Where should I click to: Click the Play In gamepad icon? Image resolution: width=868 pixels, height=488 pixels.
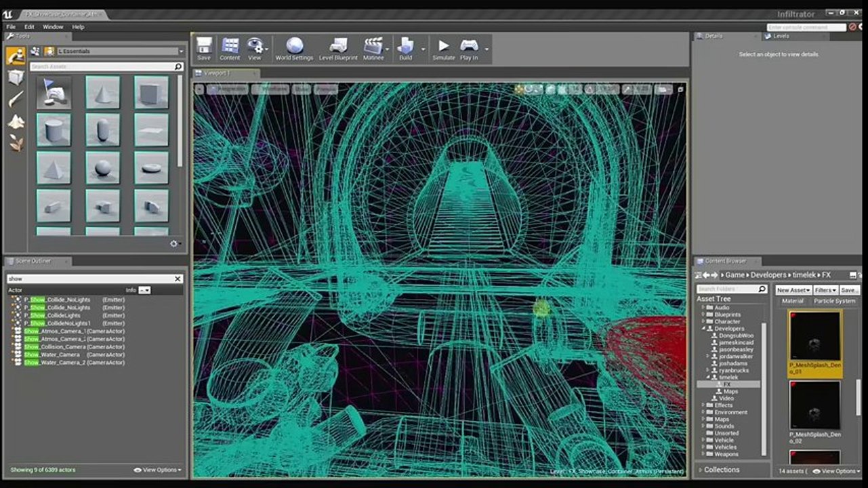tap(469, 49)
